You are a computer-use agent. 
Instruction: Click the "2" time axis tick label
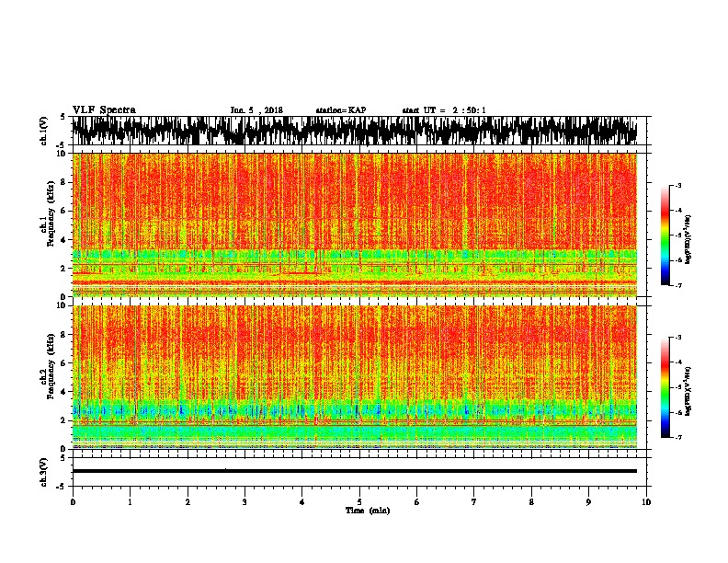pos(188,502)
